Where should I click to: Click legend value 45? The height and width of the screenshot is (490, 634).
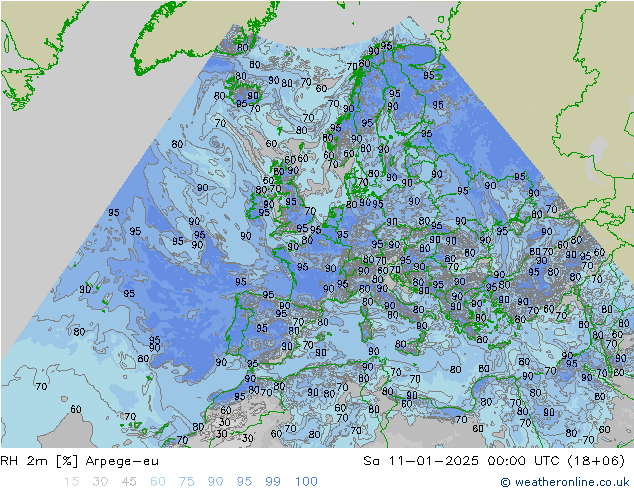click(x=129, y=482)
